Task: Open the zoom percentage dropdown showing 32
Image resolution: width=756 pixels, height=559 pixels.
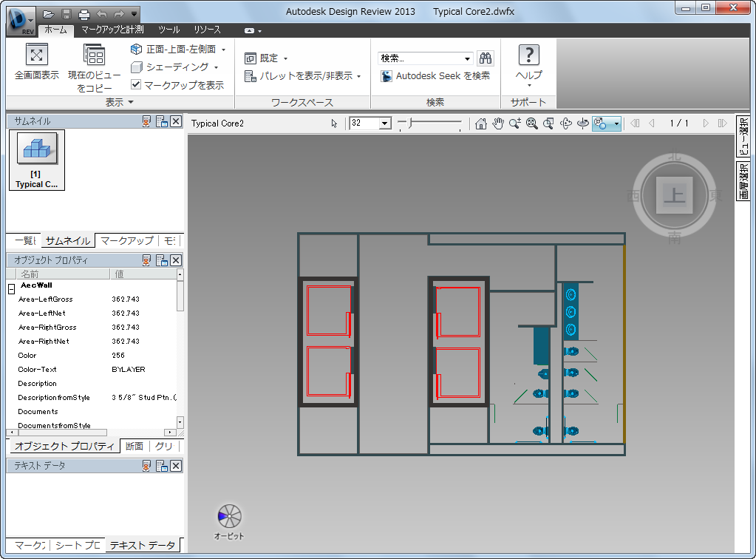Action: [384, 123]
